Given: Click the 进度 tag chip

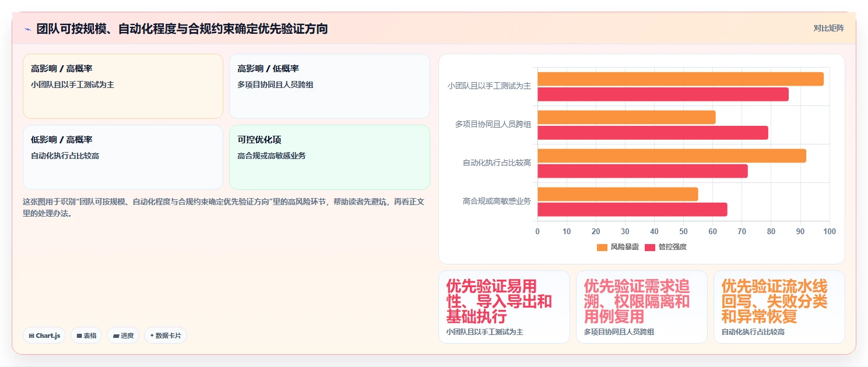Looking at the screenshot, I should 123,336.
